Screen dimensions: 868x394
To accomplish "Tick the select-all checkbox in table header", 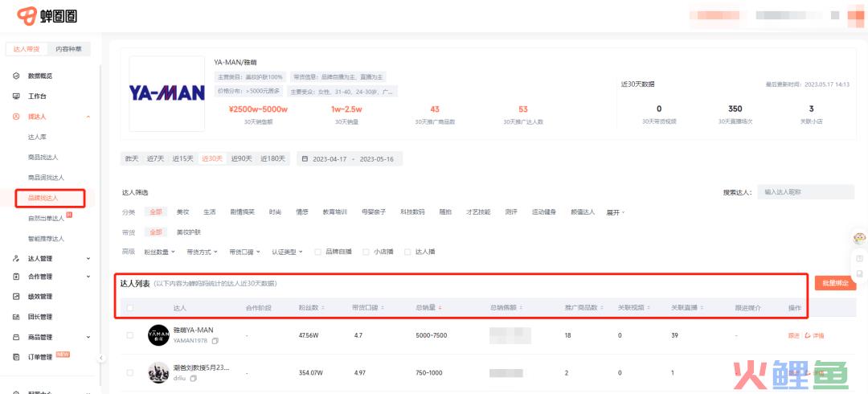I will [x=130, y=307].
